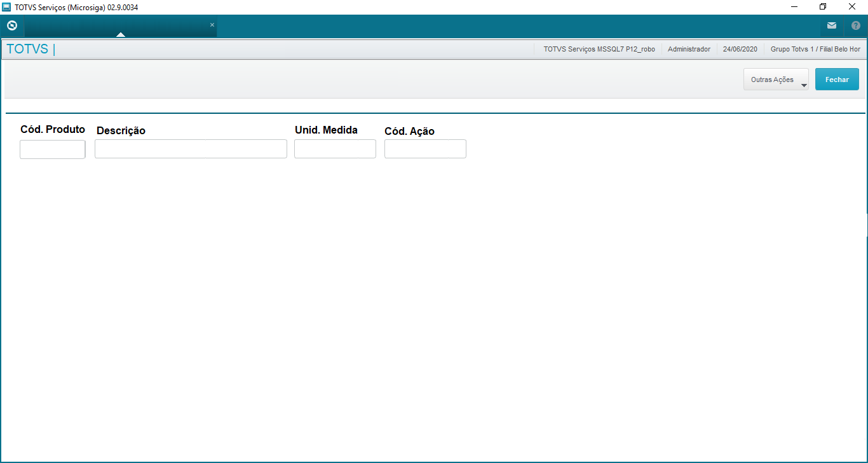This screenshot has height=463, width=868.
Task: Click the Cód. Produto label
Action: (53, 129)
